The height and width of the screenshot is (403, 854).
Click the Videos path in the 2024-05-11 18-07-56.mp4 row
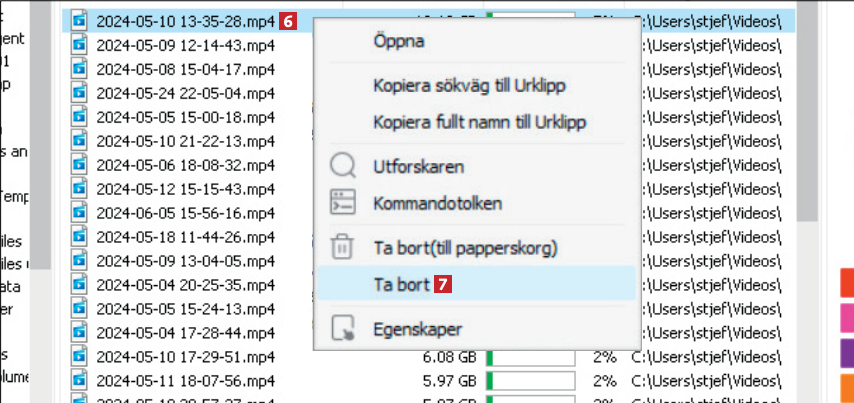[706, 380]
